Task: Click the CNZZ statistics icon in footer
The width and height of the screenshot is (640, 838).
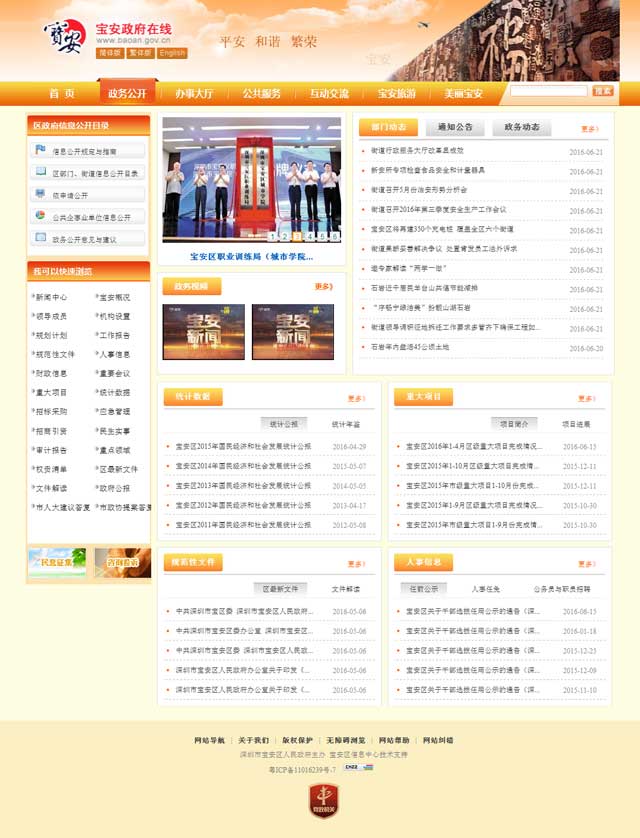Action: 357,767
